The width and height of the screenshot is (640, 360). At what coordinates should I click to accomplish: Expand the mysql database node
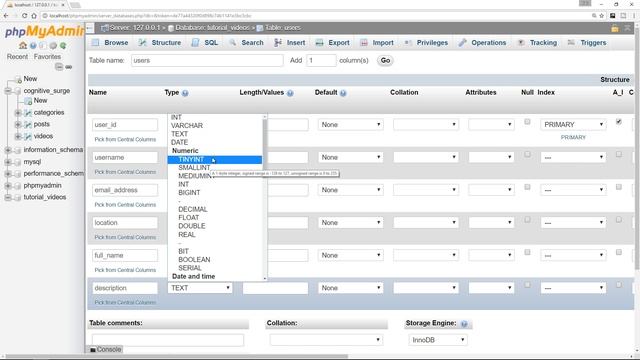point(8,162)
